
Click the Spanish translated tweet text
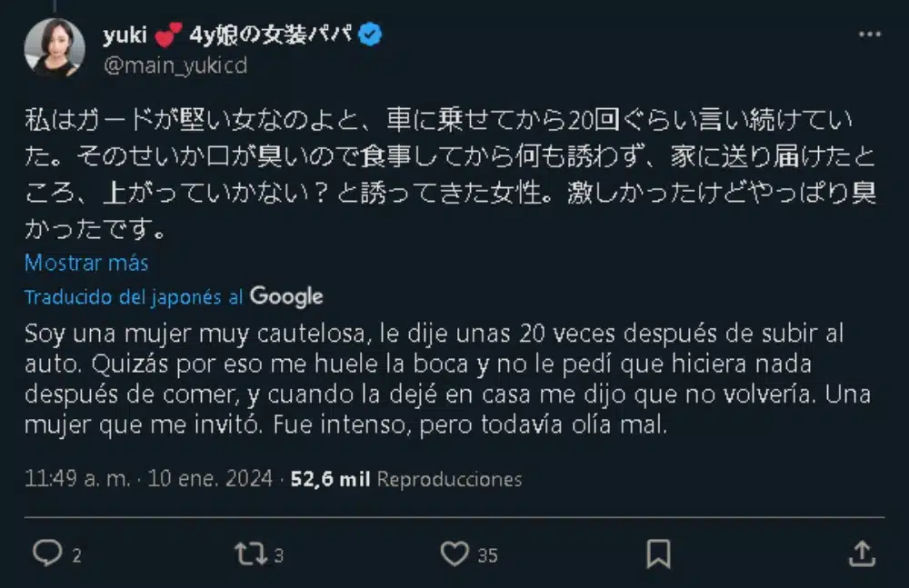(436, 379)
